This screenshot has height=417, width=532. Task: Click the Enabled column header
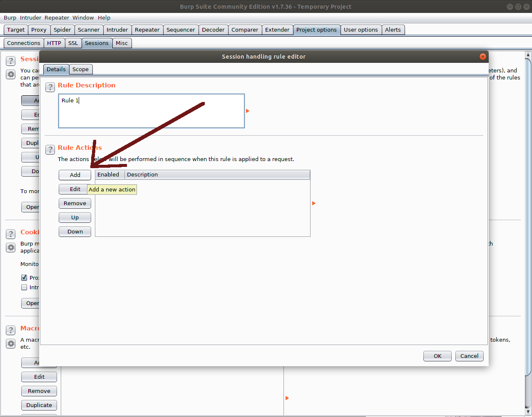(x=110, y=175)
